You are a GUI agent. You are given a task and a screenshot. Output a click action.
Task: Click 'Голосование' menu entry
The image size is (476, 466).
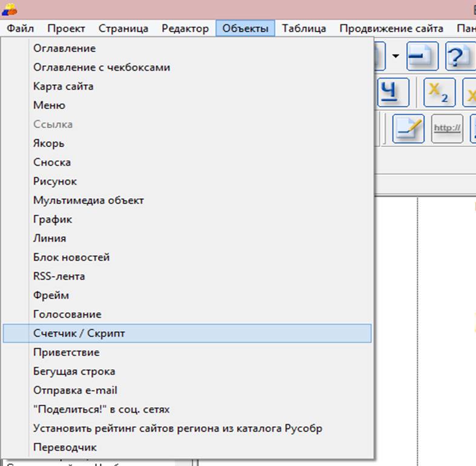(x=67, y=315)
